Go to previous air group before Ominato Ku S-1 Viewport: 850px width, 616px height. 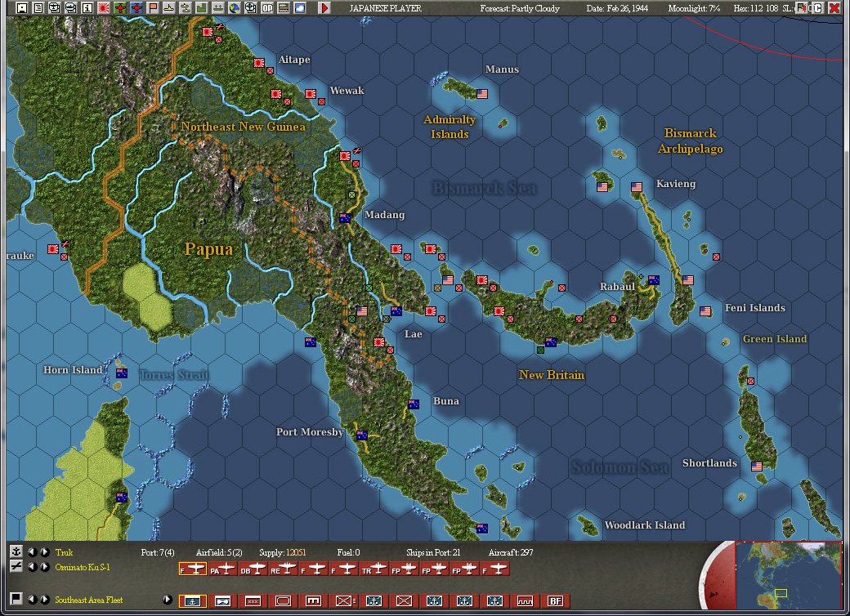pyautogui.click(x=33, y=567)
